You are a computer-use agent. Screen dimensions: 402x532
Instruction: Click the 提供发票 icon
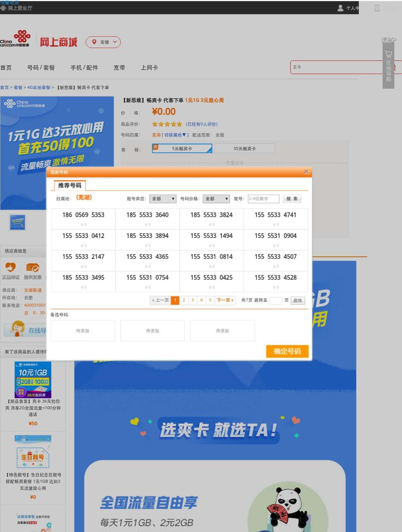32,270
